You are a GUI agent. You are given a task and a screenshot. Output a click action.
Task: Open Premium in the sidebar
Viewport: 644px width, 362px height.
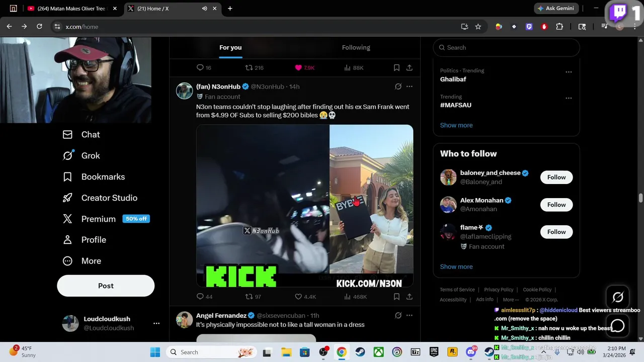106,219
